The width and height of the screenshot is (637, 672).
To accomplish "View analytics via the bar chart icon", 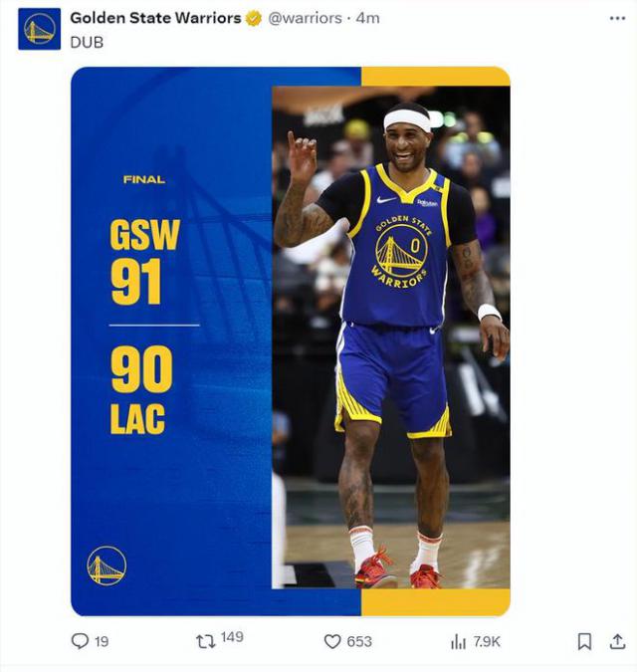I will [458, 641].
